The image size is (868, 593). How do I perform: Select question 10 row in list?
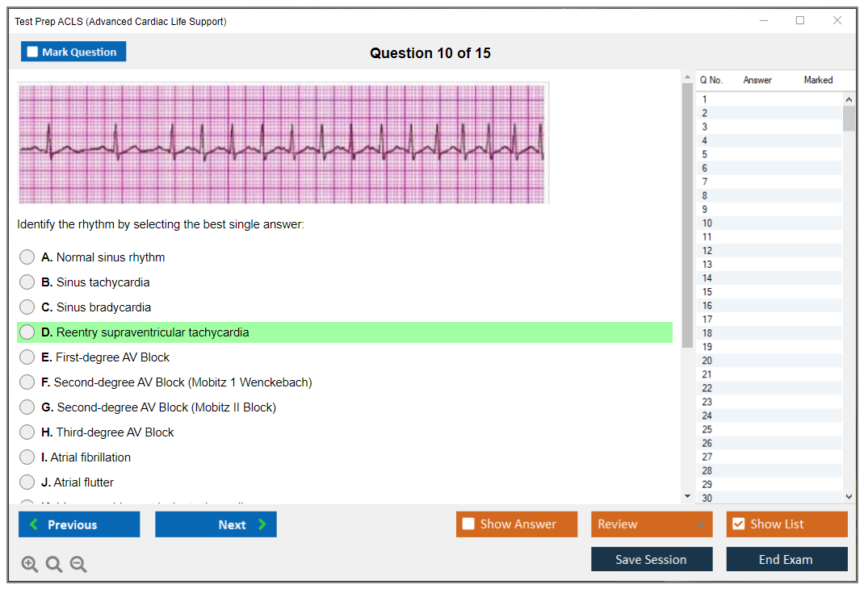click(x=767, y=223)
